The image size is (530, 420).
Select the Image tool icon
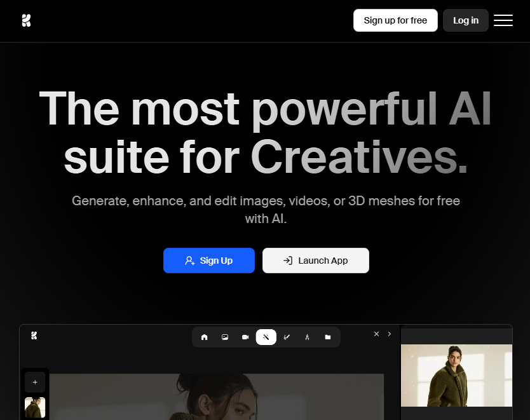(x=225, y=337)
